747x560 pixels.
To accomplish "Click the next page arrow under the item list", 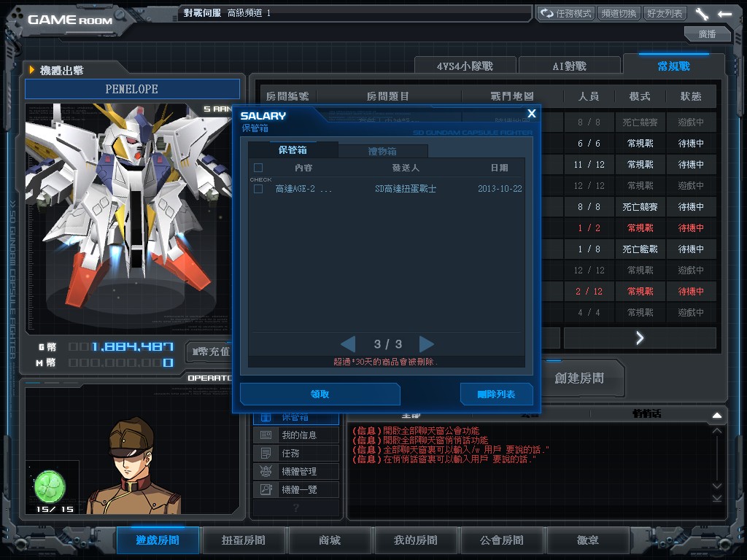I will point(427,344).
